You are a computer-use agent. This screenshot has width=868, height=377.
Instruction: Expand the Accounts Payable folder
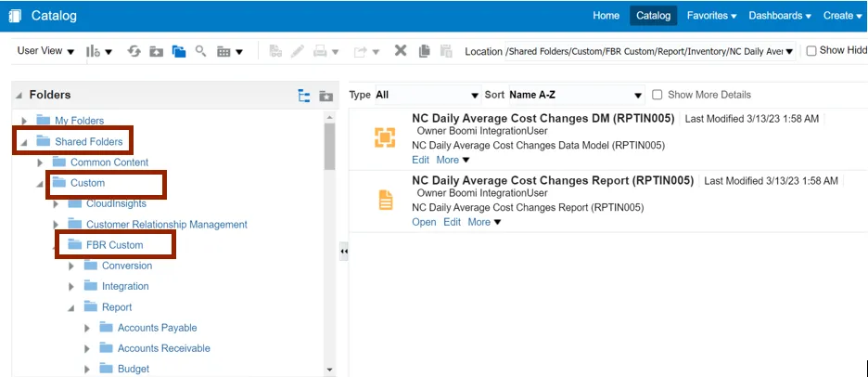click(x=87, y=328)
